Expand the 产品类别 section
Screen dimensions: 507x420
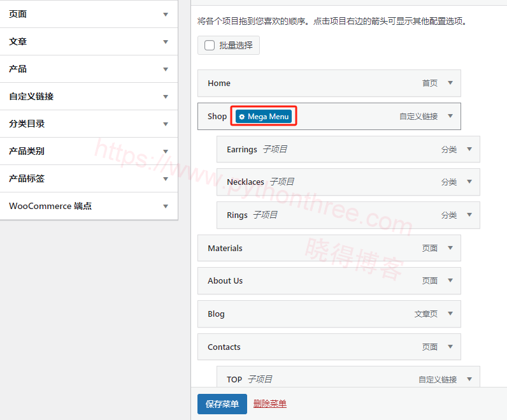pyautogui.click(x=166, y=151)
